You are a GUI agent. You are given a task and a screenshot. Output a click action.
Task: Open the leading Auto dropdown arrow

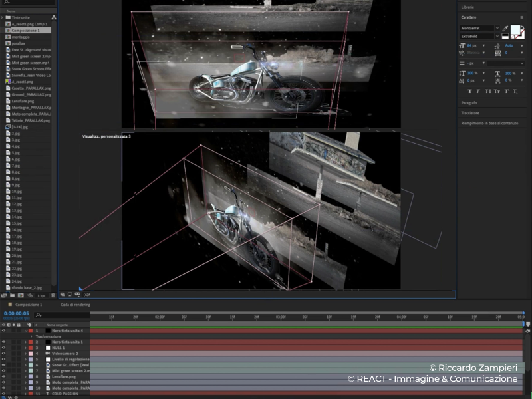522,45
